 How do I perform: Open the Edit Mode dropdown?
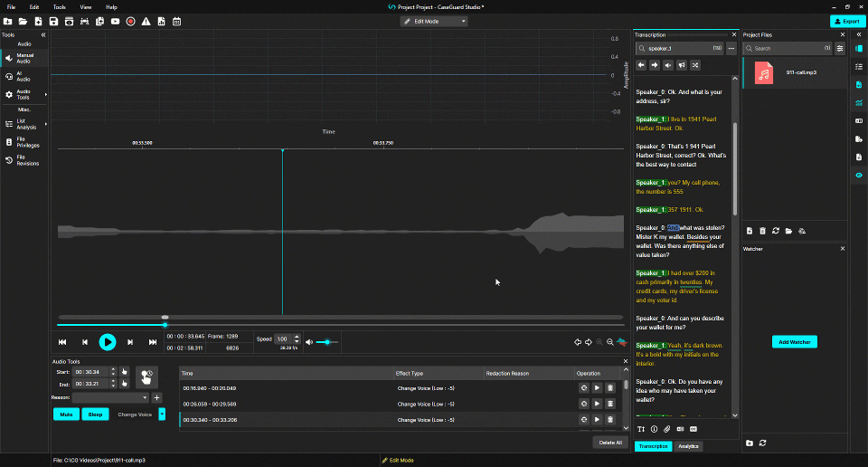pos(434,21)
